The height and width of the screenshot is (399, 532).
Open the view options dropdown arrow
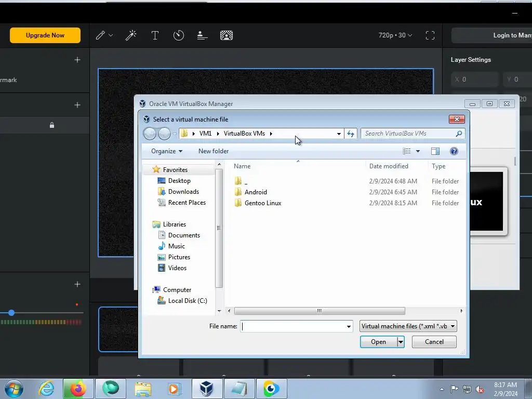point(418,151)
